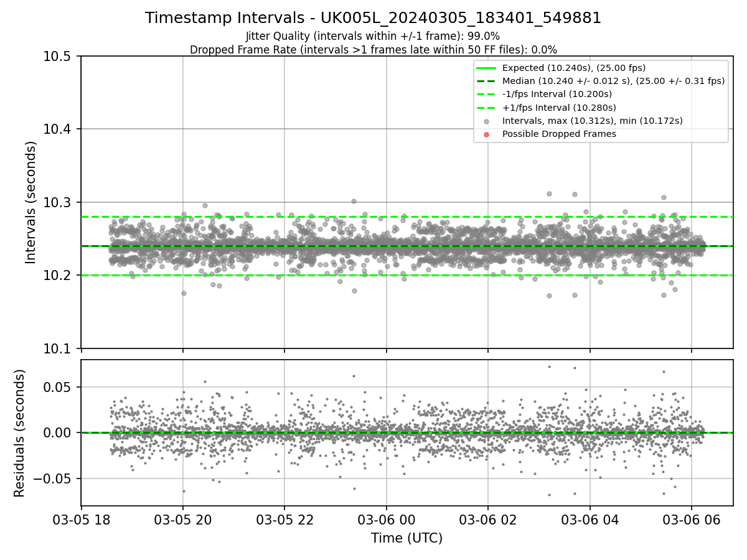Click the red dot marker in legend

click(x=486, y=134)
